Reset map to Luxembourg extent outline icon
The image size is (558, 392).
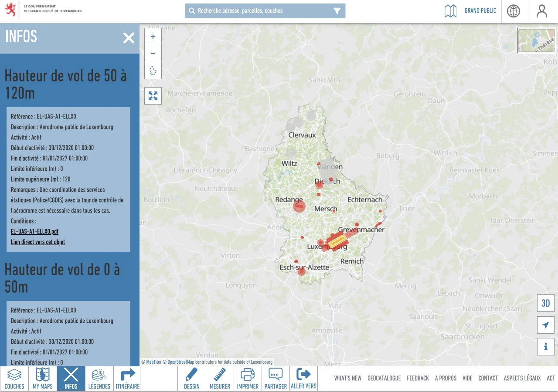pos(153,70)
